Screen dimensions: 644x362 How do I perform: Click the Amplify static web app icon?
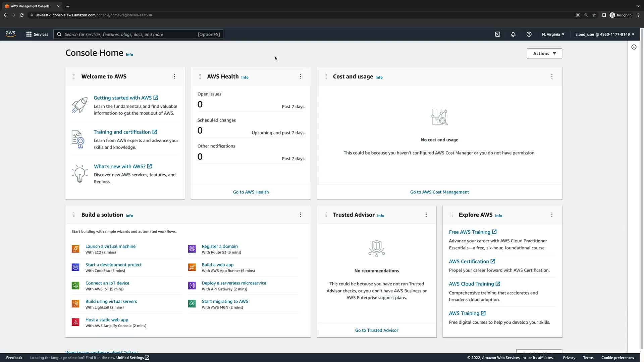(x=75, y=322)
